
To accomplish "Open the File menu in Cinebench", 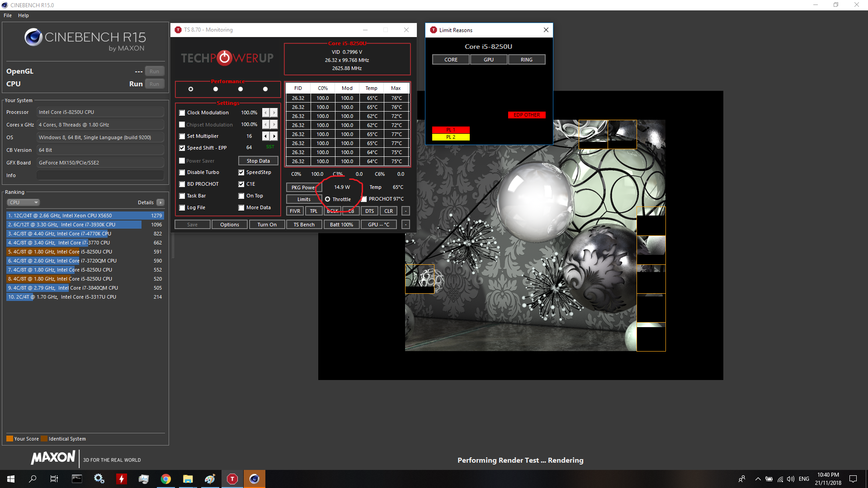I will pyautogui.click(x=8, y=15).
